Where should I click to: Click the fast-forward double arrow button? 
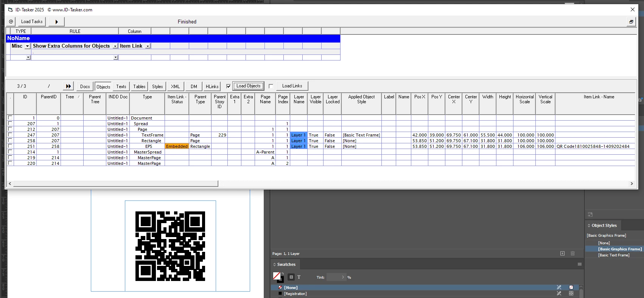[68, 86]
